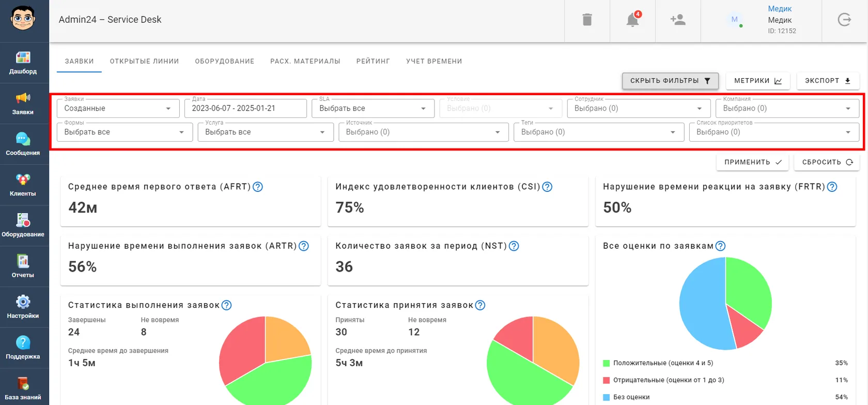Viewport: 868px width, 405px height.
Task: Click the '56%' ARTR value
Action: [83, 267]
